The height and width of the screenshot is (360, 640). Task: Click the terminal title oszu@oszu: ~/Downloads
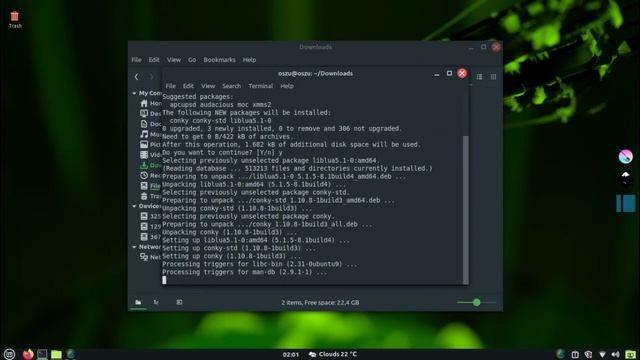click(x=316, y=73)
